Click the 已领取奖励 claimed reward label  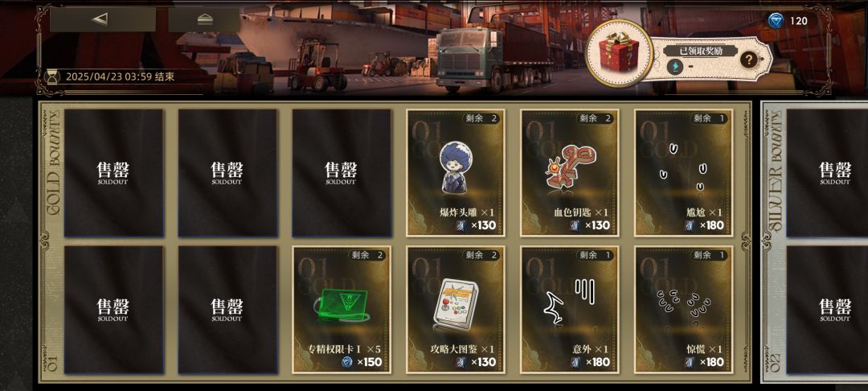tap(700, 51)
